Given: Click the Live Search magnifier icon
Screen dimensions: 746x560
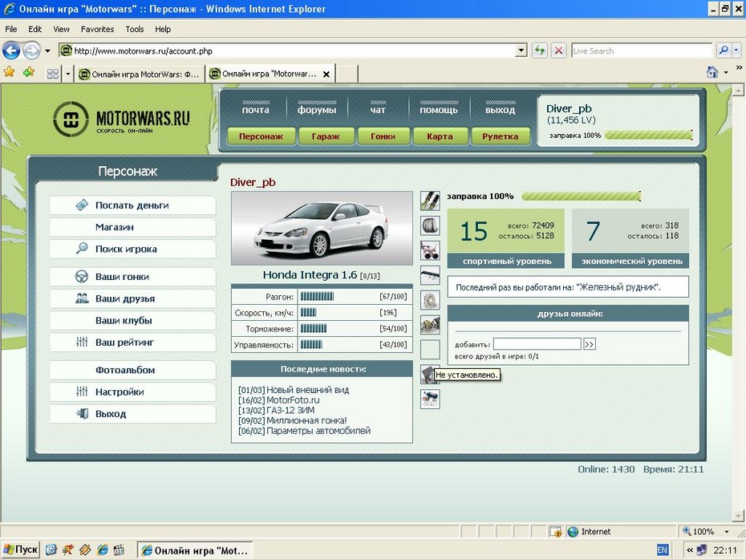Looking at the screenshot, I should point(724,51).
